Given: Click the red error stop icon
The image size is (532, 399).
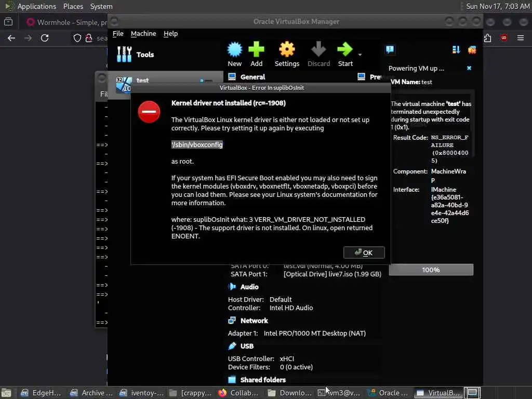Looking at the screenshot, I should (149, 112).
